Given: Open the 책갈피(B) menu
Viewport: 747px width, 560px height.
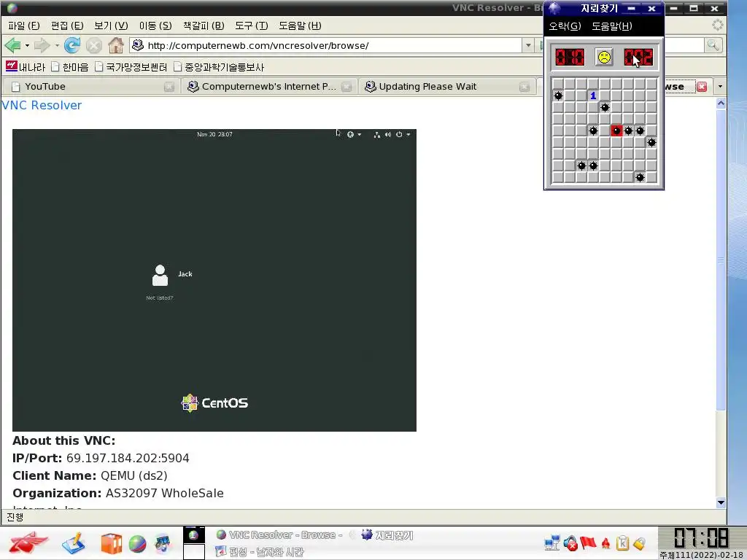Looking at the screenshot, I should pyautogui.click(x=204, y=26).
